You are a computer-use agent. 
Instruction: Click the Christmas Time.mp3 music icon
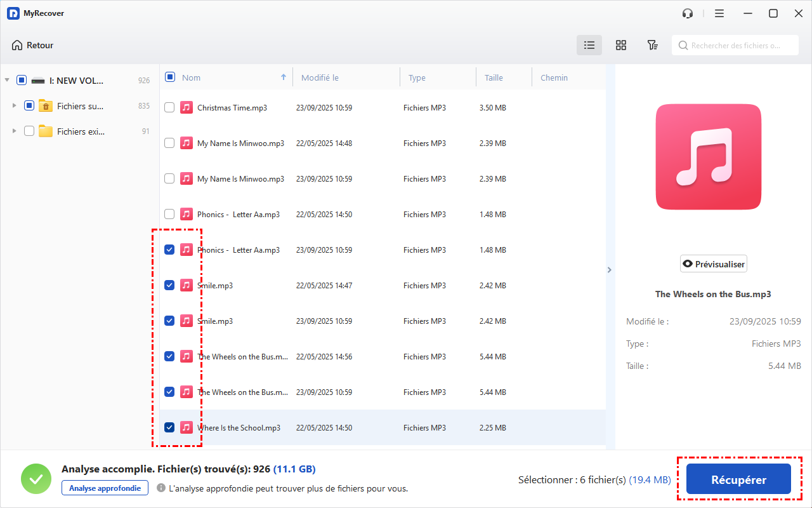click(186, 107)
